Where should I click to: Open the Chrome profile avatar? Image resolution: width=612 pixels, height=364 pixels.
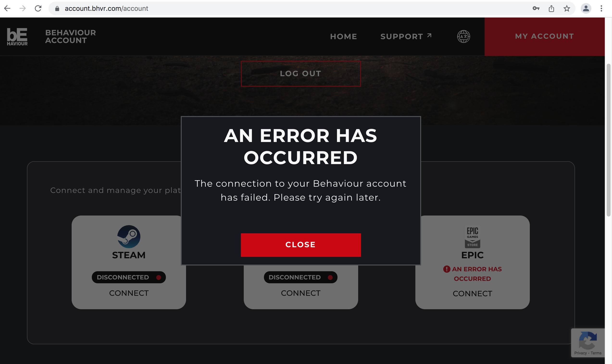tap(586, 9)
